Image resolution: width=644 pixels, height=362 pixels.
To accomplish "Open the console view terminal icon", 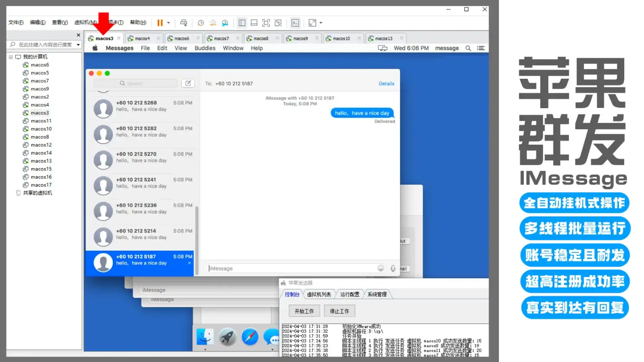I will (x=295, y=23).
